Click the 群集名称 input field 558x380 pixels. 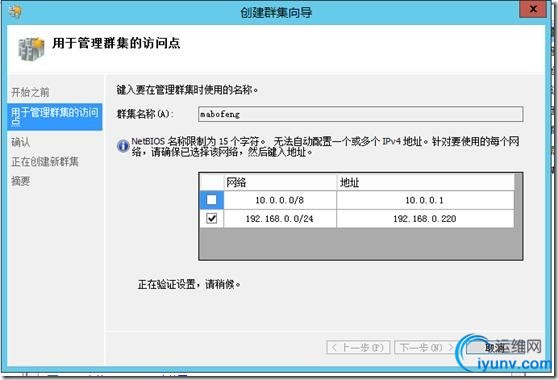360,114
